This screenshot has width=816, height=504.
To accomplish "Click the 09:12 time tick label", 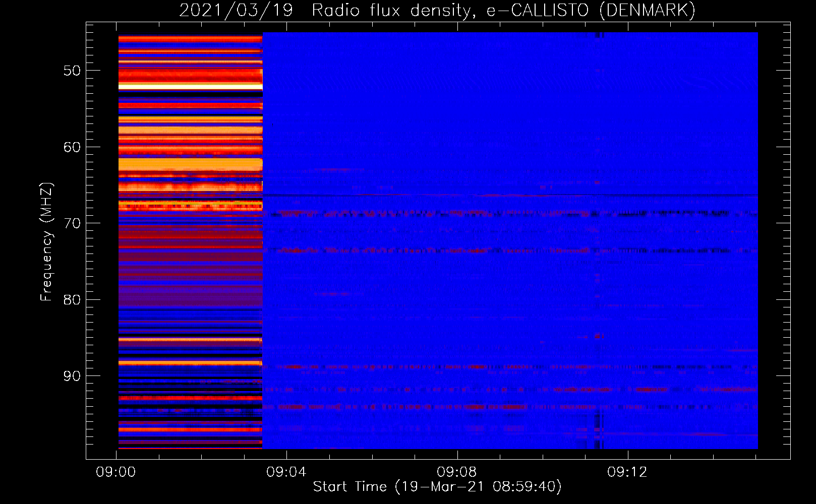I will pyautogui.click(x=627, y=472).
